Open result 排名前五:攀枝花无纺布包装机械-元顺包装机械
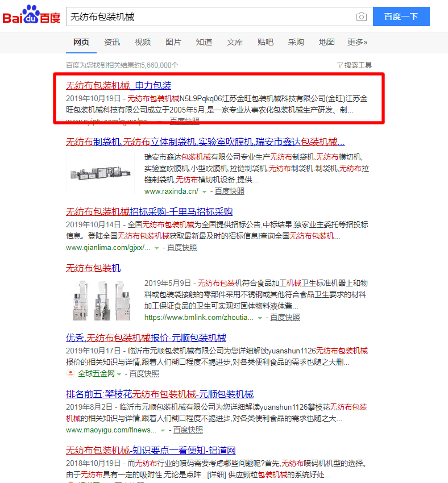The height and width of the screenshot is (483, 448). [160, 394]
